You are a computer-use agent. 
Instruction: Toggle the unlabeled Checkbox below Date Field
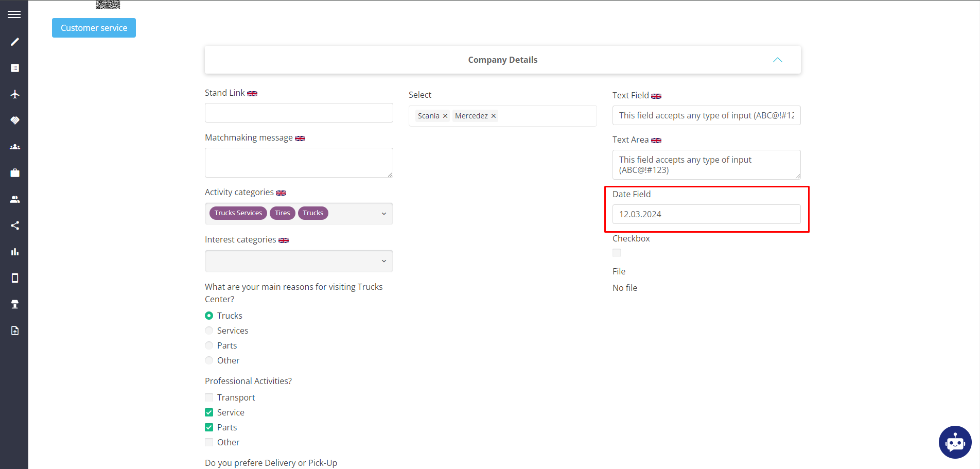coord(617,252)
